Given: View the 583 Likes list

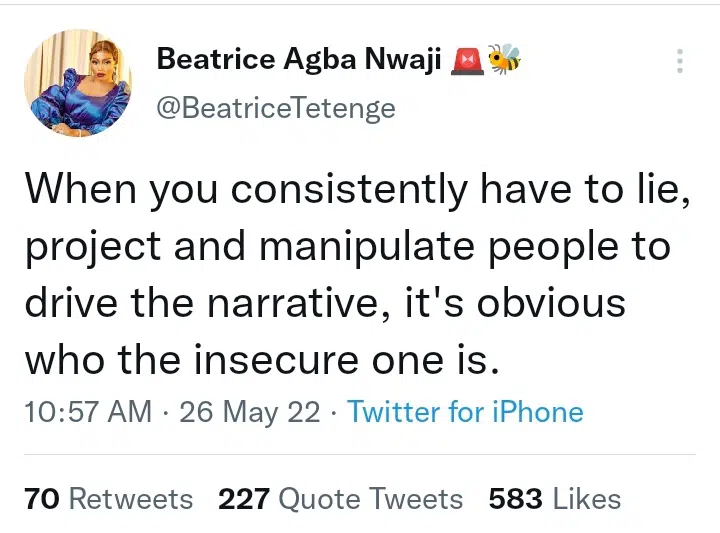Looking at the screenshot, I should [555, 499].
